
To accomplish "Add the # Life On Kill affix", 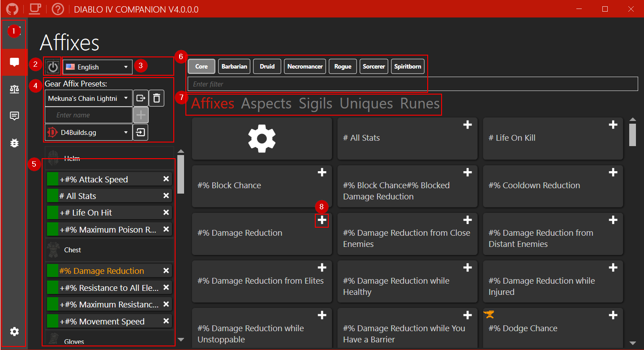I will pos(613,125).
